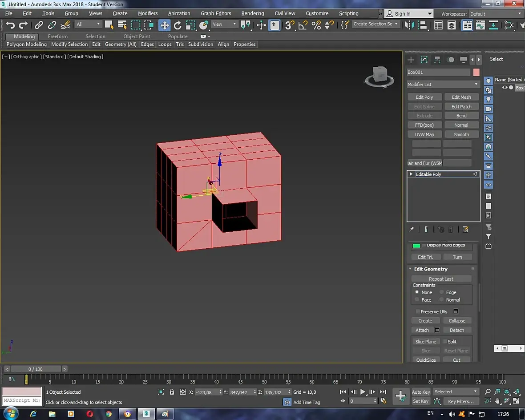Switch to the Hierarchy panel icon

(437, 60)
